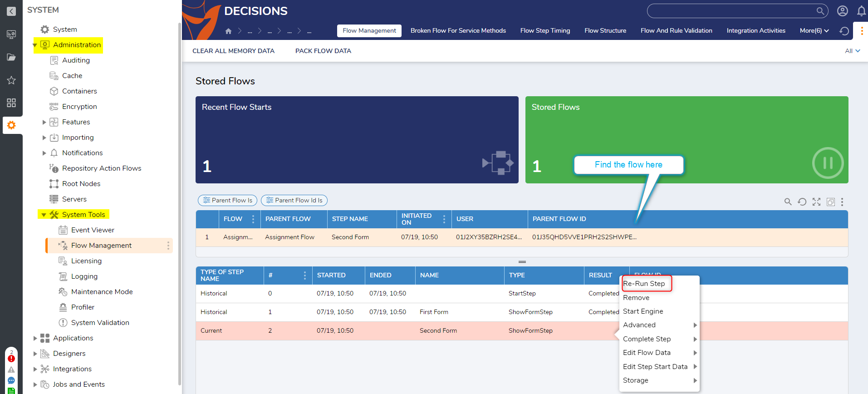Click the refresh icon in top bar
The width and height of the screenshot is (868, 394).
click(844, 31)
